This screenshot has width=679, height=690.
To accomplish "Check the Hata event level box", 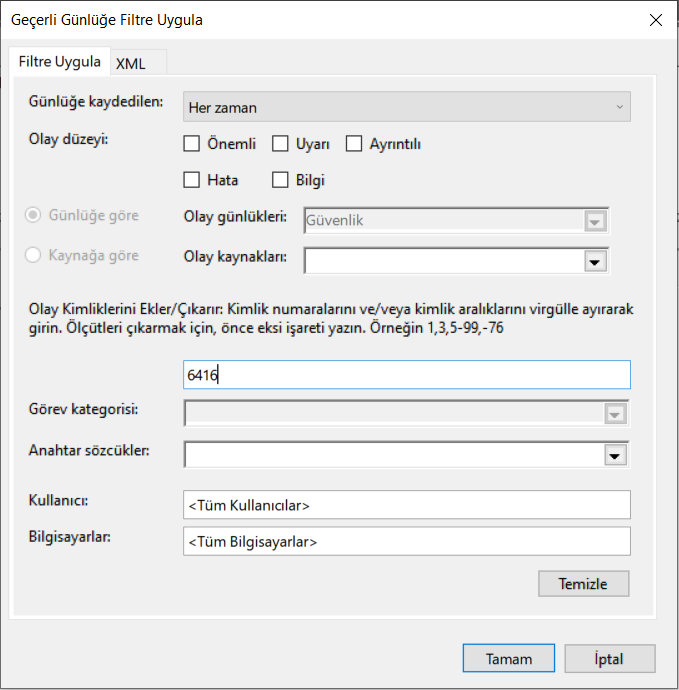I will tap(191, 180).
